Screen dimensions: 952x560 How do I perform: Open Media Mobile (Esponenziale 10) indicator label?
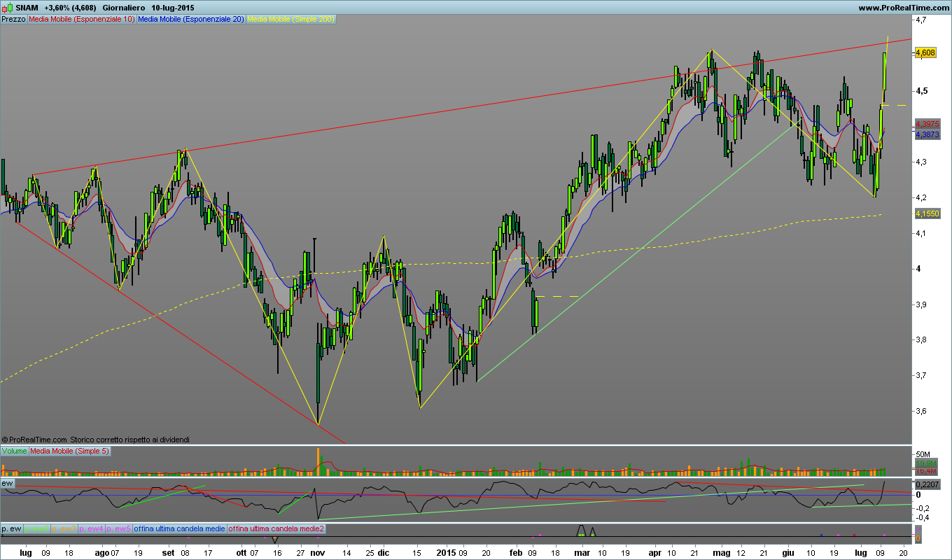point(82,20)
